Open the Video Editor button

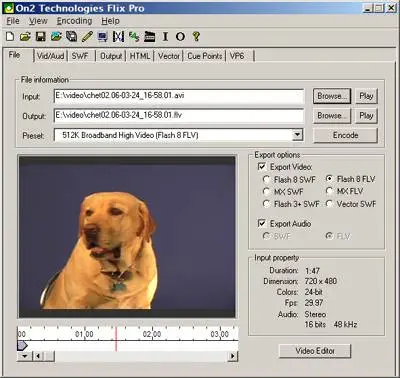(x=315, y=351)
